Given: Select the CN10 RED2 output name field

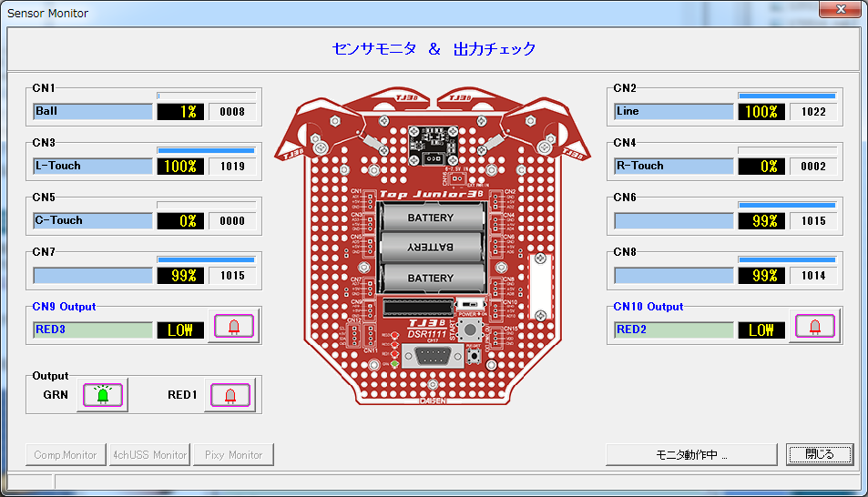Looking at the screenshot, I should (674, 330).
